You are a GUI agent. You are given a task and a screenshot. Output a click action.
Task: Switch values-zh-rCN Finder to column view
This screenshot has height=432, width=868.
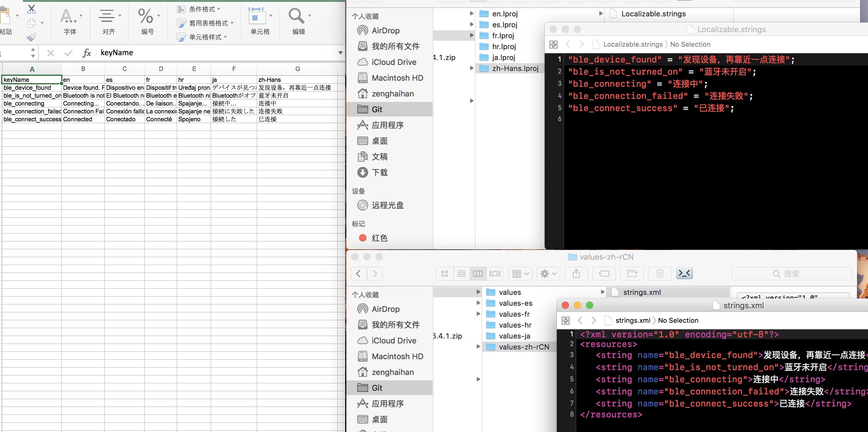(x=478, y=273)
